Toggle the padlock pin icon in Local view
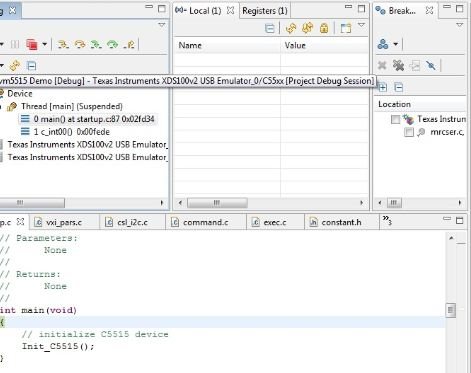Viewport: 471px width, 373px height. coord(324,28)
